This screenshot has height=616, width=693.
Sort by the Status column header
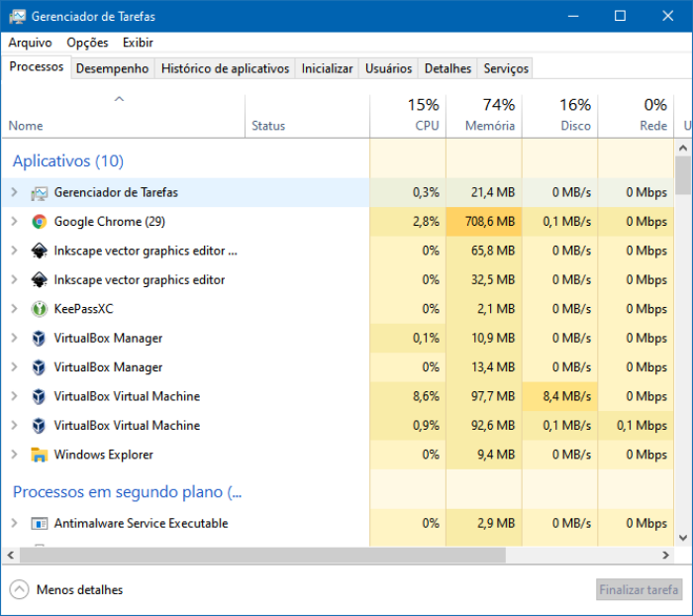[x=307, y=116]
